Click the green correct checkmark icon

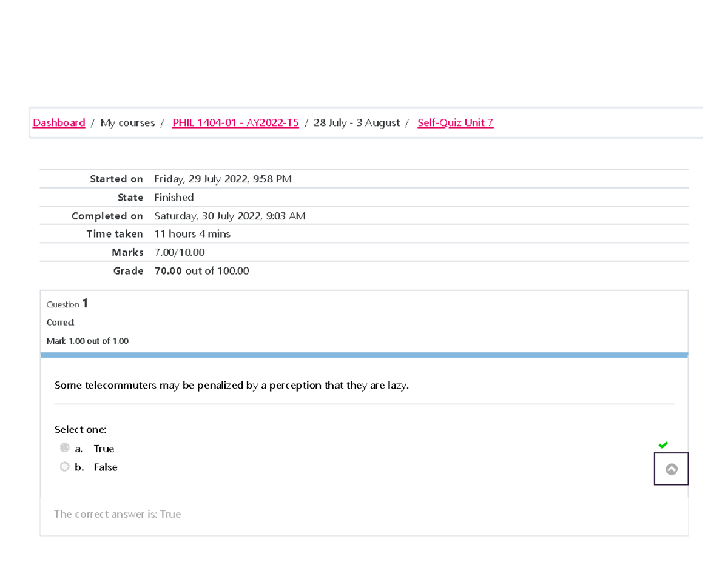[663, 445]
